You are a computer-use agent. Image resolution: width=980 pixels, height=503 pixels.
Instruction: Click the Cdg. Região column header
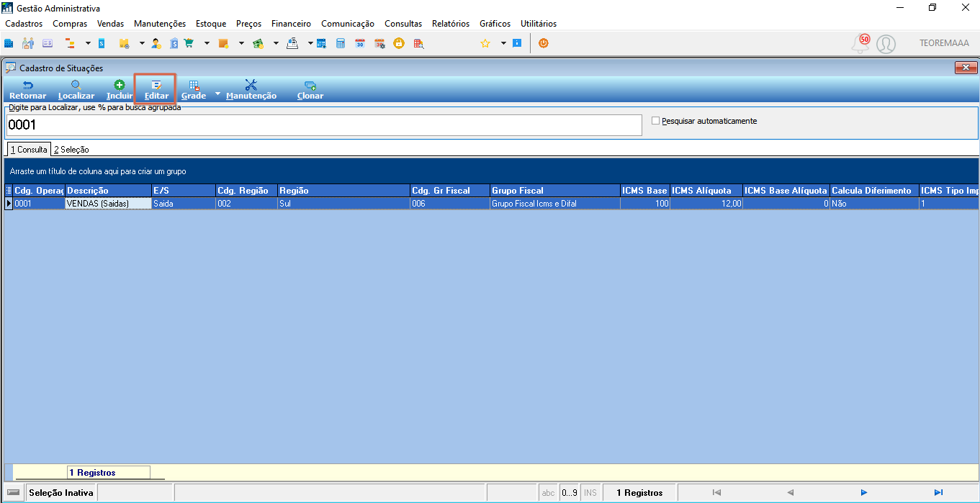coord(246,191)
